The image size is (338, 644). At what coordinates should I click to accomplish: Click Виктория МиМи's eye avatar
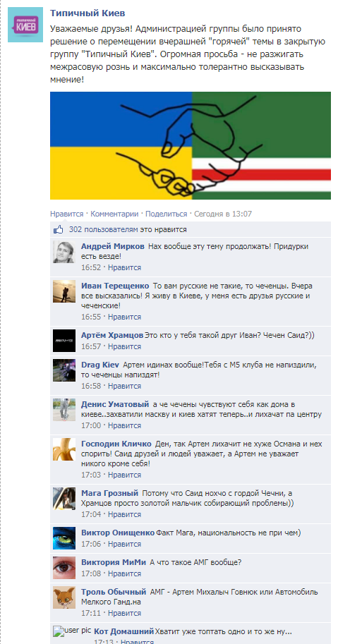click(64, 568)
